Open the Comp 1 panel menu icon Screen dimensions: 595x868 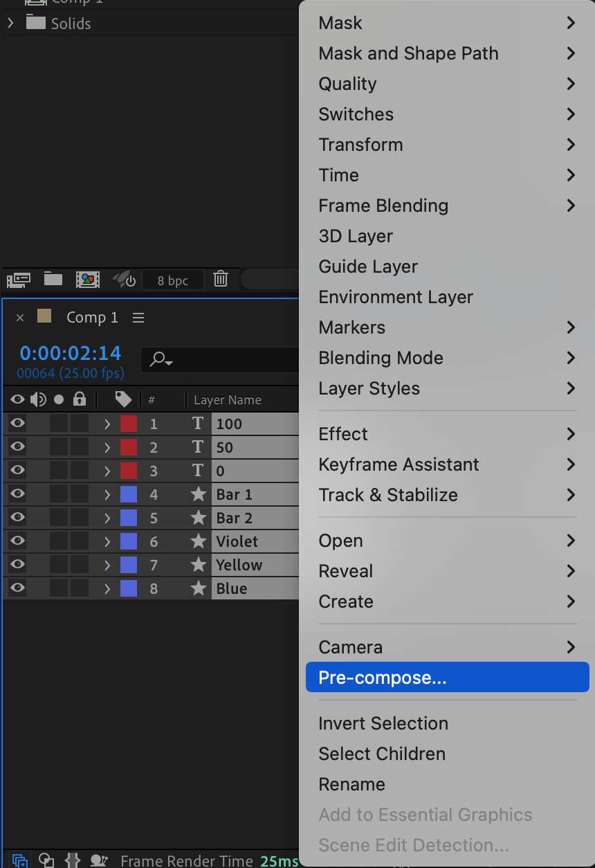tap(138, 318)
